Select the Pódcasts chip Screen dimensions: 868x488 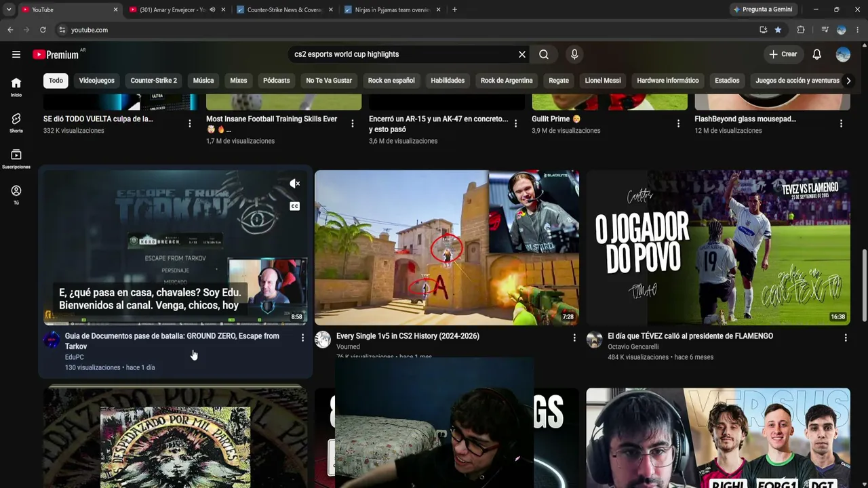(277, 81)
